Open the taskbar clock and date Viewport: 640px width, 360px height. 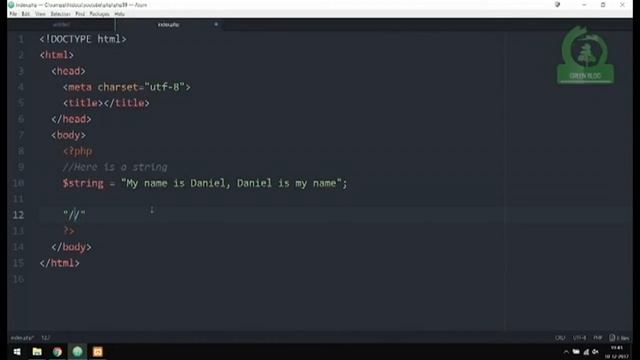click(x=616, y=352)
